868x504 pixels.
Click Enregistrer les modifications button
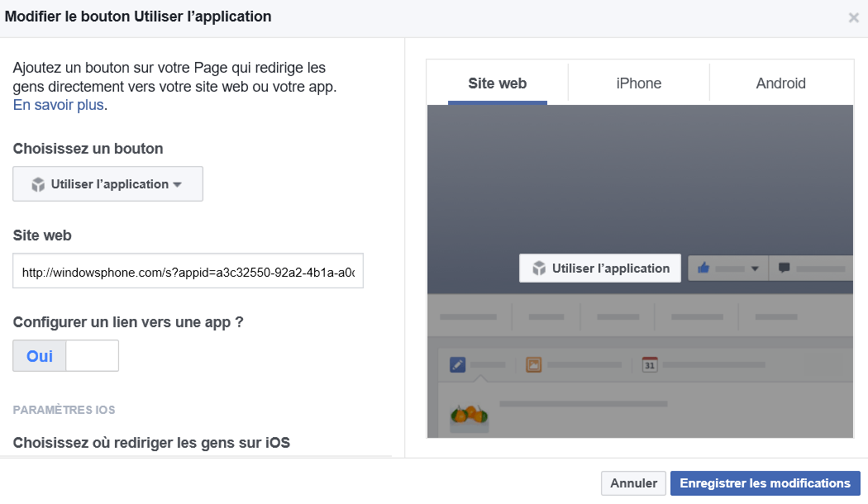[x=765, y=483]
